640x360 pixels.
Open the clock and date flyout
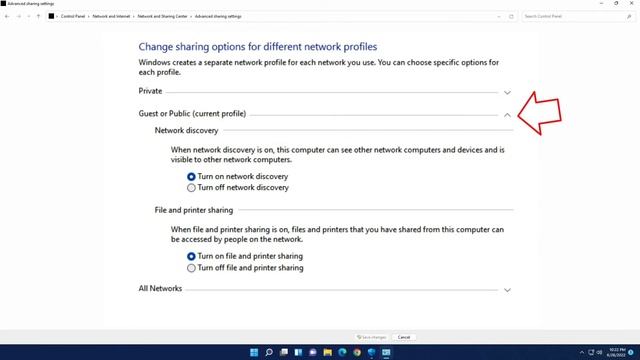point(616,352)
